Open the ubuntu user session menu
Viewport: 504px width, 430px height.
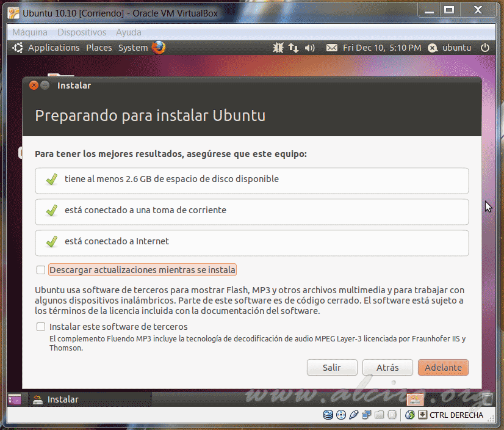click(x=450, y=48)
